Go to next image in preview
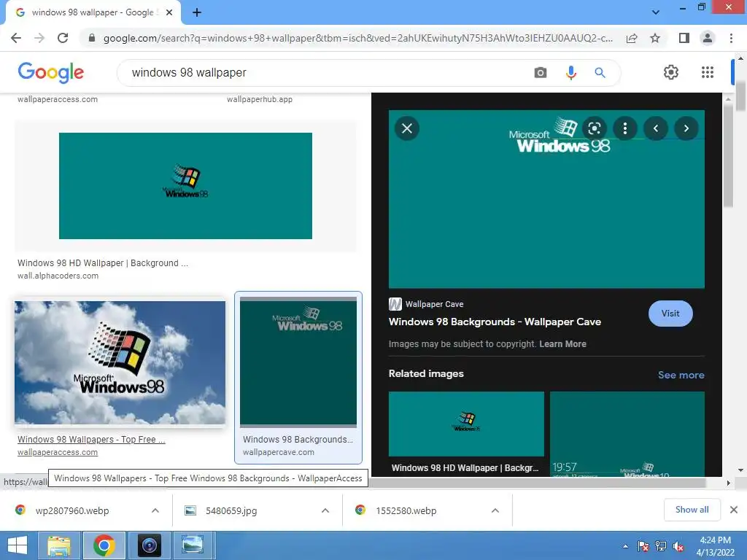The image size is (747, 560). (686, 128)
